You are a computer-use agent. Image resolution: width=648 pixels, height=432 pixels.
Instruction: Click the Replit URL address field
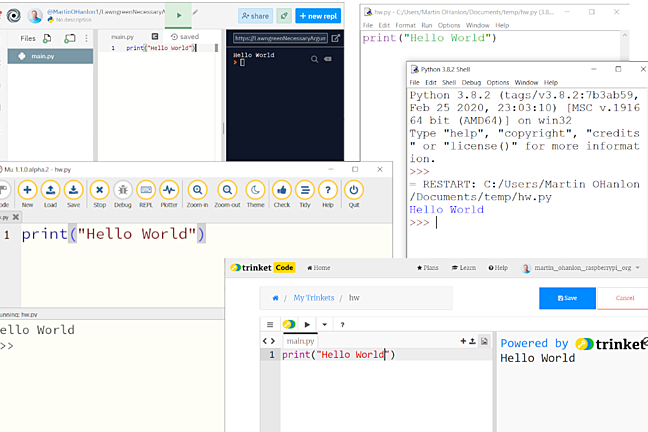pos(280,38)
